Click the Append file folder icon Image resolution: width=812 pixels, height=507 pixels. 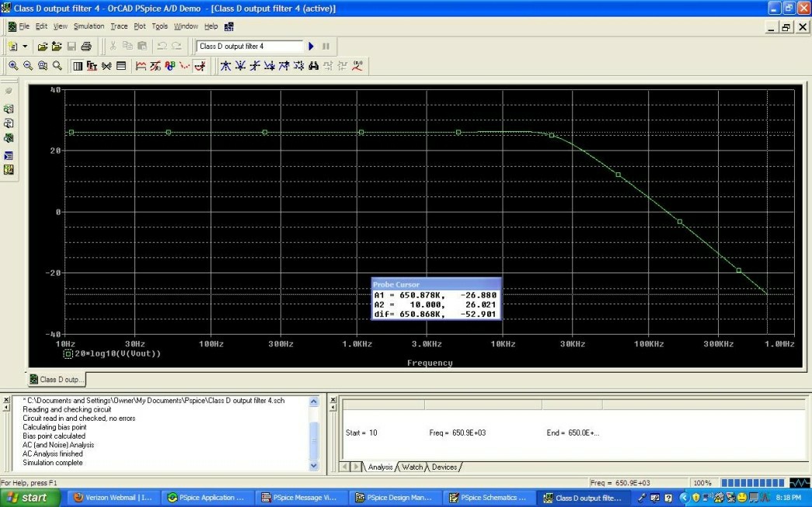click(57, 46)
